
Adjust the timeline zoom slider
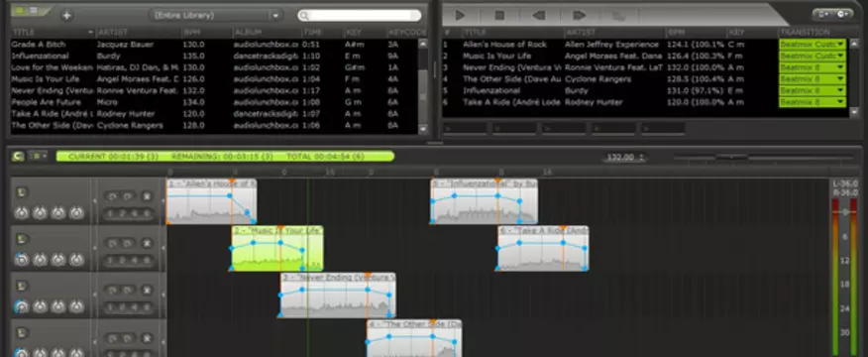click(732, 158)
